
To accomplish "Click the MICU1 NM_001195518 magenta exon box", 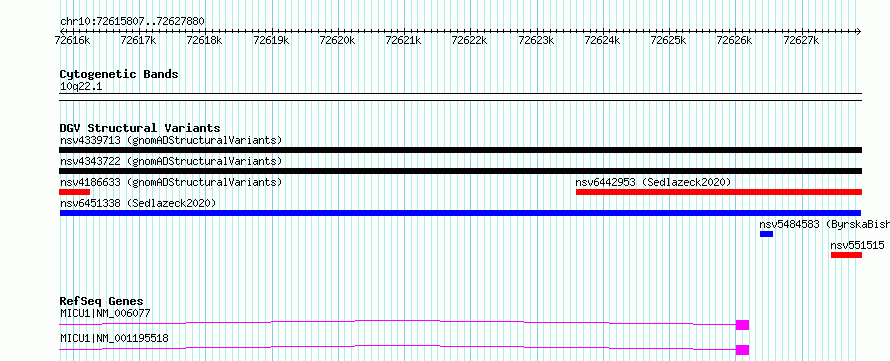I will point(742,350).
